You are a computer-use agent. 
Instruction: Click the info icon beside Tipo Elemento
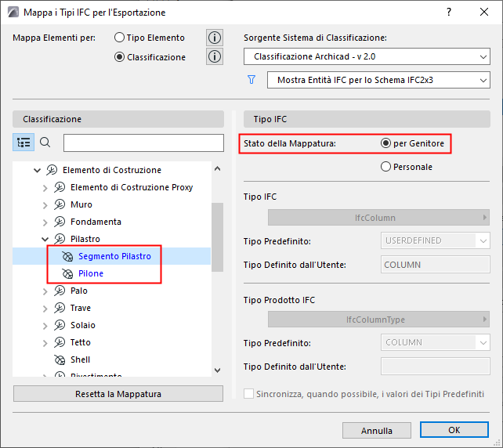pyautogui.click(x=215, y=38)
